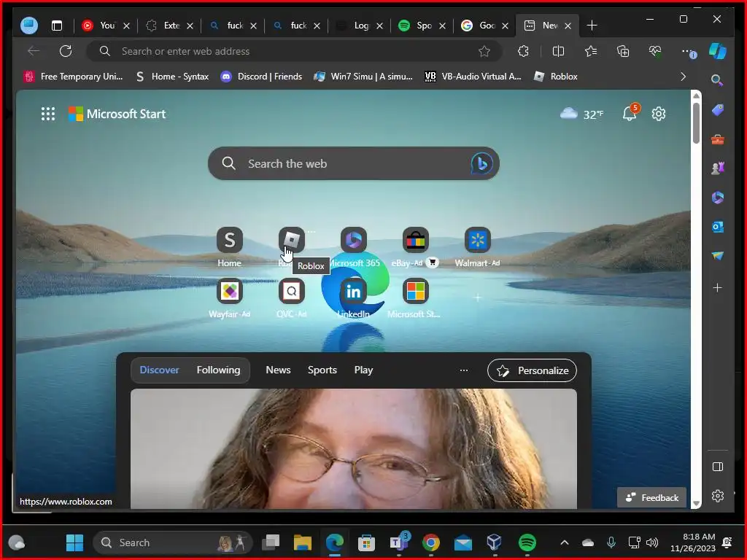Viewport: 747px width, 560px height.
Task: Open the Play feed tab
Action: (363, 370)
